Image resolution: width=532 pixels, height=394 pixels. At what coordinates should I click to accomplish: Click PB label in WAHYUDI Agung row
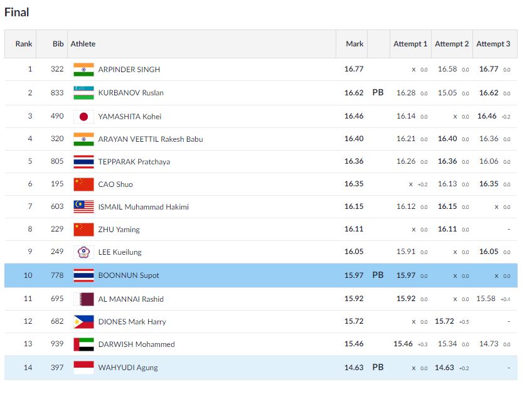pyautogui.click(x=378, y=367)
